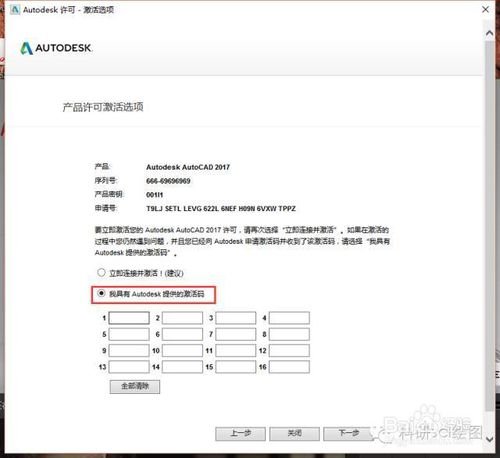Screen dimensions: 500x458
Task: Click the Autodesk title bar app icon
Action: [x=15, y=10]
